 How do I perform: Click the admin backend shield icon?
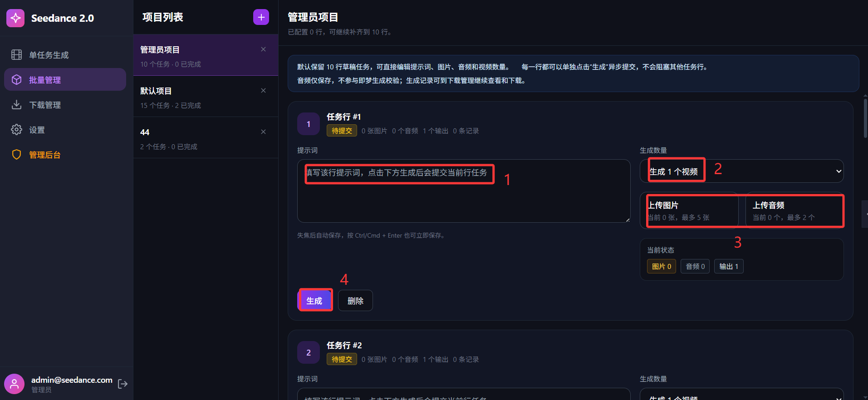coord(16,155)
